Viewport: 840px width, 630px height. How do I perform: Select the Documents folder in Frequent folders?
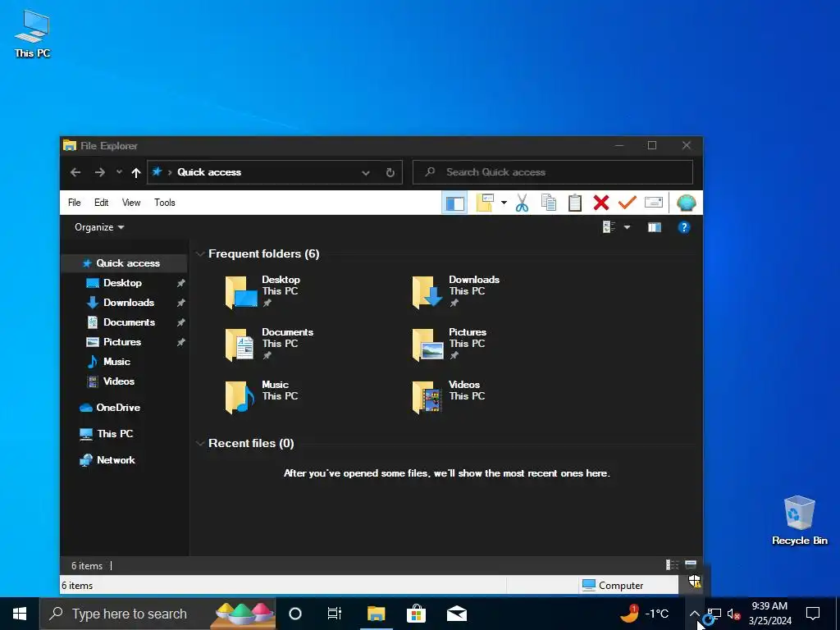pyautogui.click(x=269, y=344)
